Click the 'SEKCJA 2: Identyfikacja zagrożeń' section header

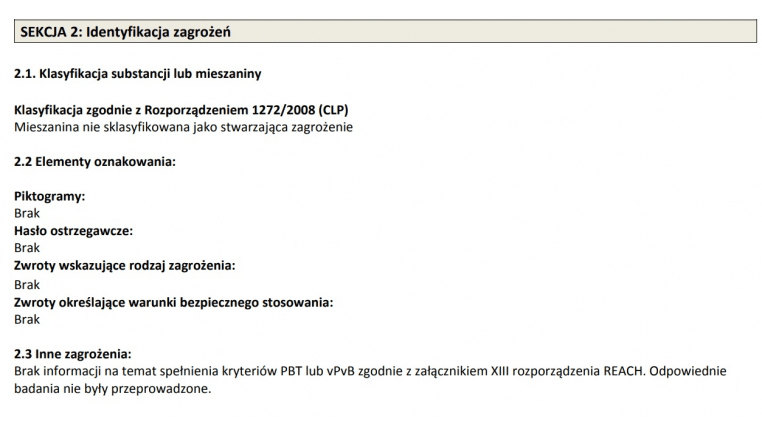click(126, 32)
